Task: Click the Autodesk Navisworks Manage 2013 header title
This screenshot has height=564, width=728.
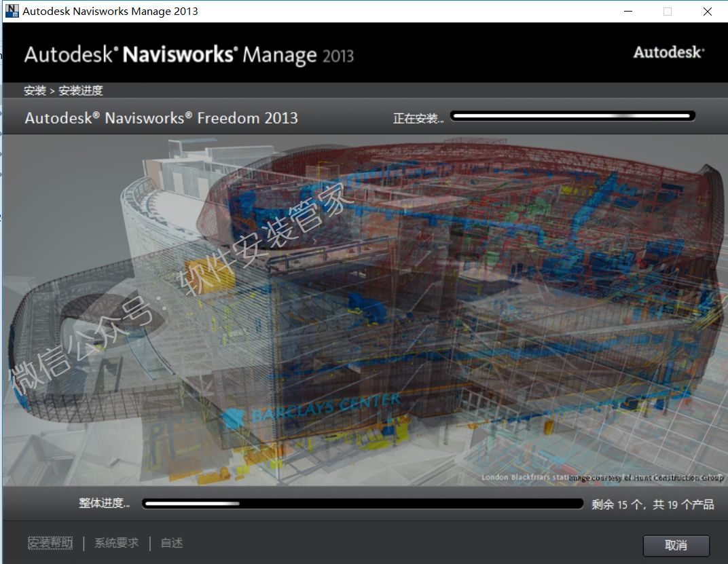Action: point(189,54)
